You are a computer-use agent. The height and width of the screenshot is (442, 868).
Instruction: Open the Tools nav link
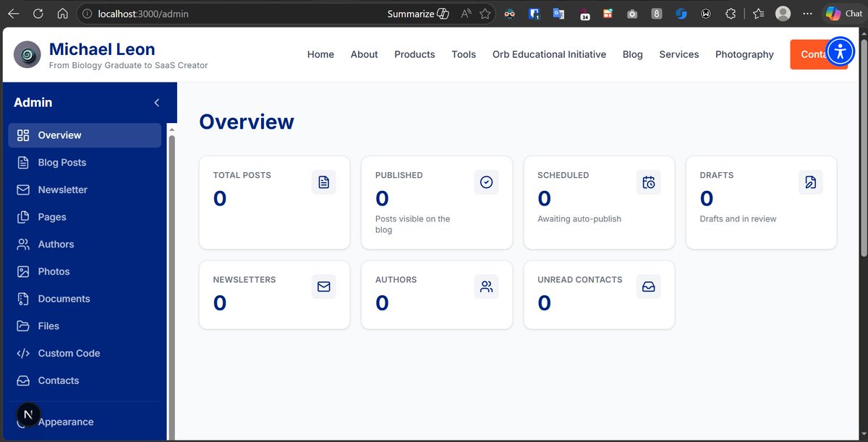pos(464,54)
